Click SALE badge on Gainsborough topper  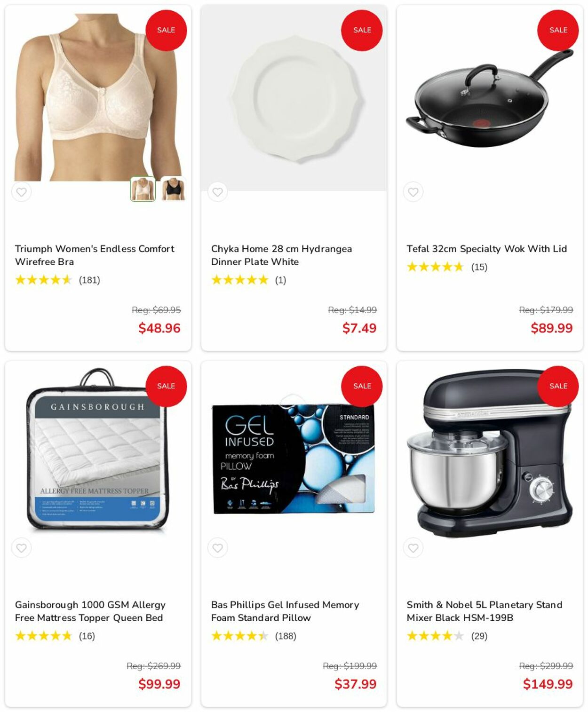point(166,386)
